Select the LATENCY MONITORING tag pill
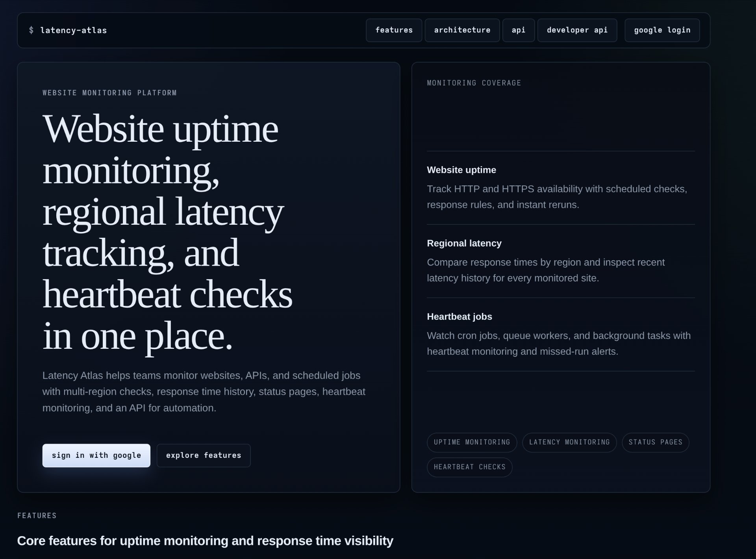 tap(569, 442)
